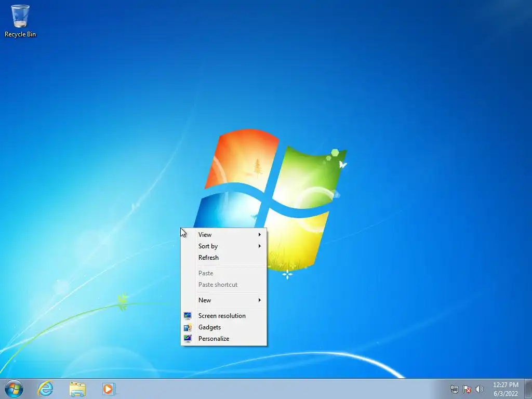Select New from the context menu
Viewport: 532px width, 399px height.
(x=223, y=300)
